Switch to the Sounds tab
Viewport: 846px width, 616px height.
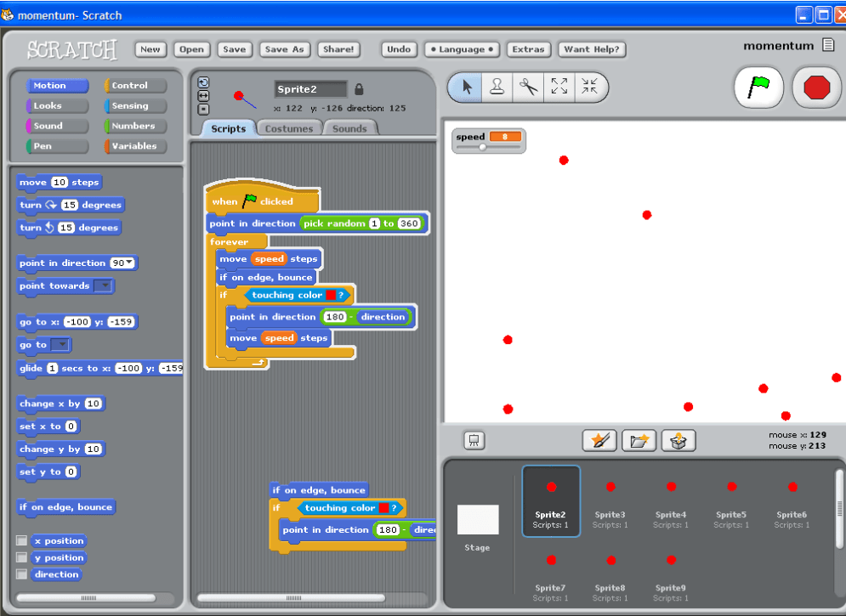click(x=349, y=128)
